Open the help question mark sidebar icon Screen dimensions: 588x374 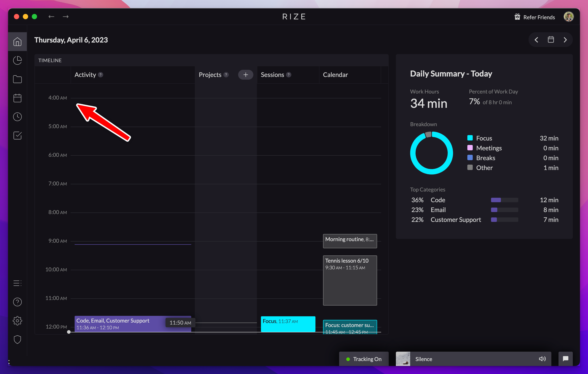coord(17,302)
